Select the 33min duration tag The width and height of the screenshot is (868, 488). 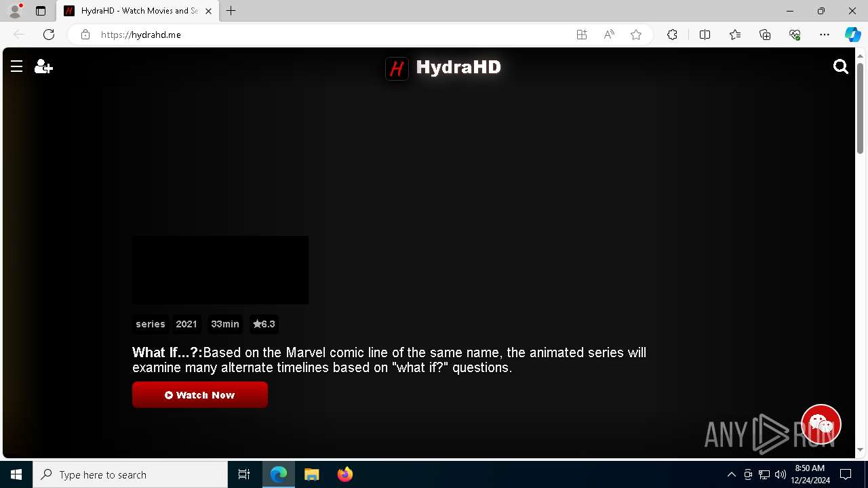[x=225, y=324]
